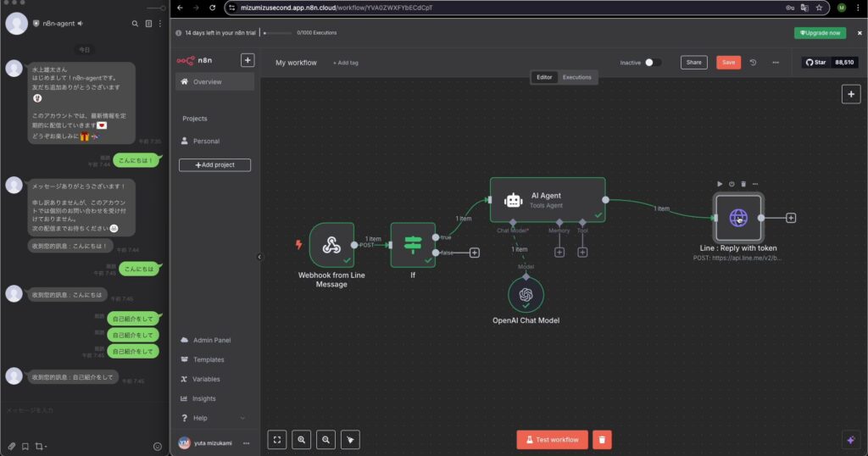Image resolution: width=868 pixels, height=456 pixels.
Task: Open yuta mizukami user options menu
Action: click(247, 443)
